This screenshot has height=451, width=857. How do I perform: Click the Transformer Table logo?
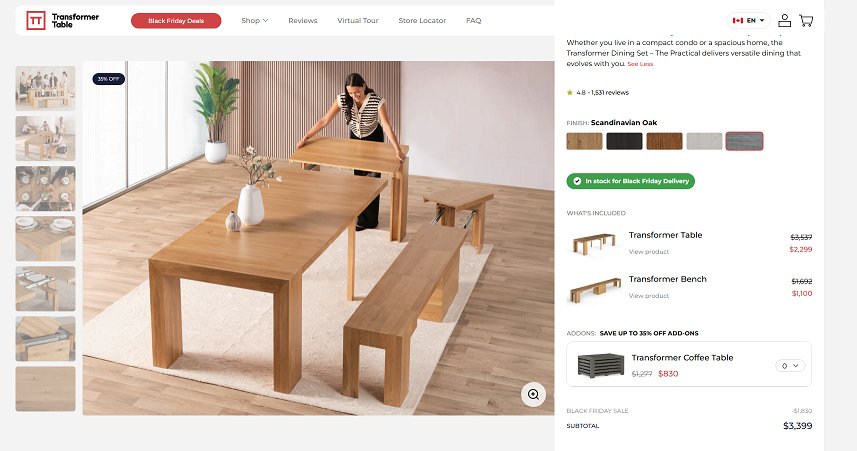click(63, 21)
